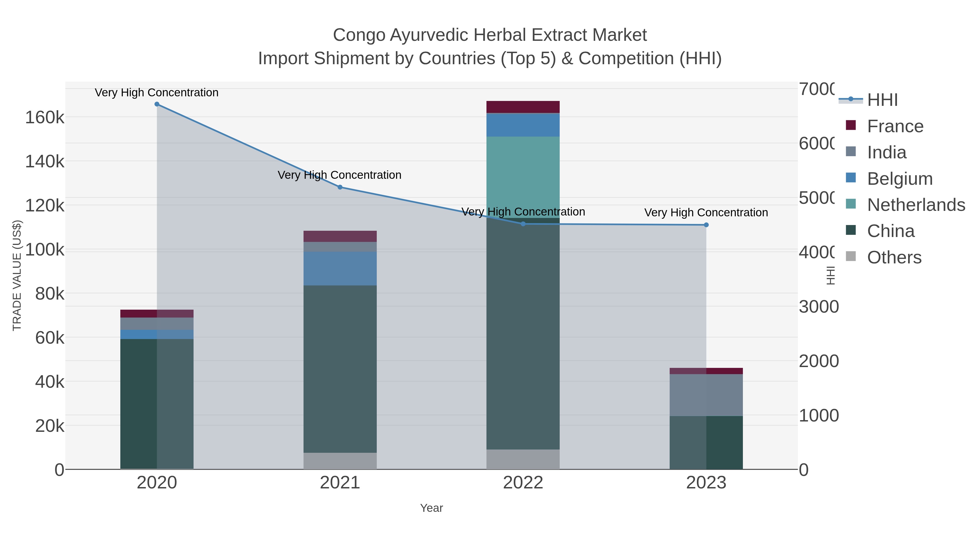This screenshot has width=980, height=551.
Task: Click the 2023 Very High Concentration annotation
Action: pos(706,212)
